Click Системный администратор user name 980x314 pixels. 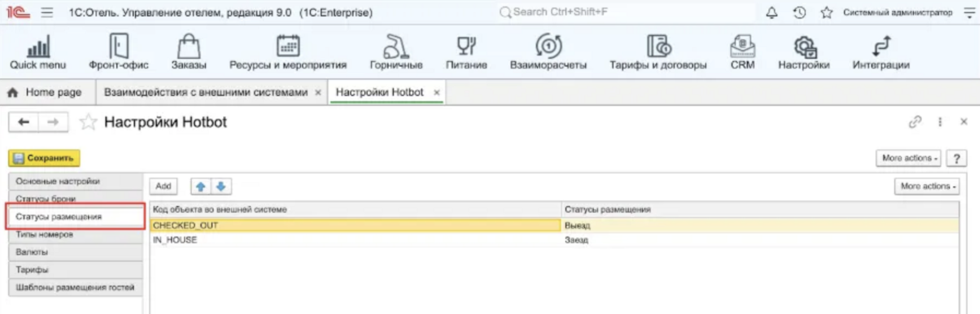click(x=897, y=12)
